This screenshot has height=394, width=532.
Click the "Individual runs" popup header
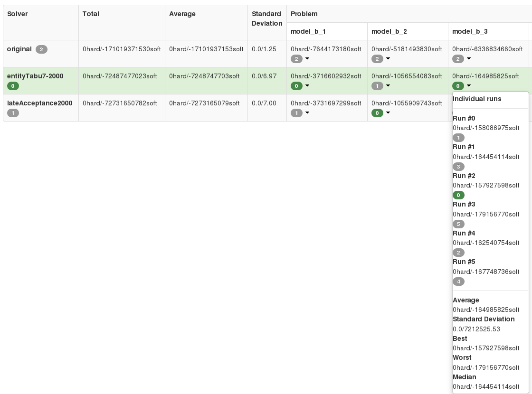click(477, 99)
